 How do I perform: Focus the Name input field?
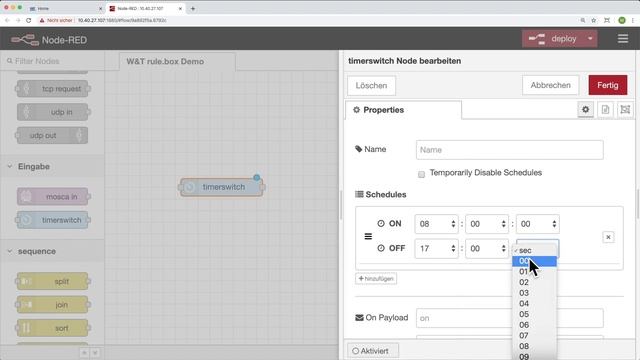pos(509,150)
